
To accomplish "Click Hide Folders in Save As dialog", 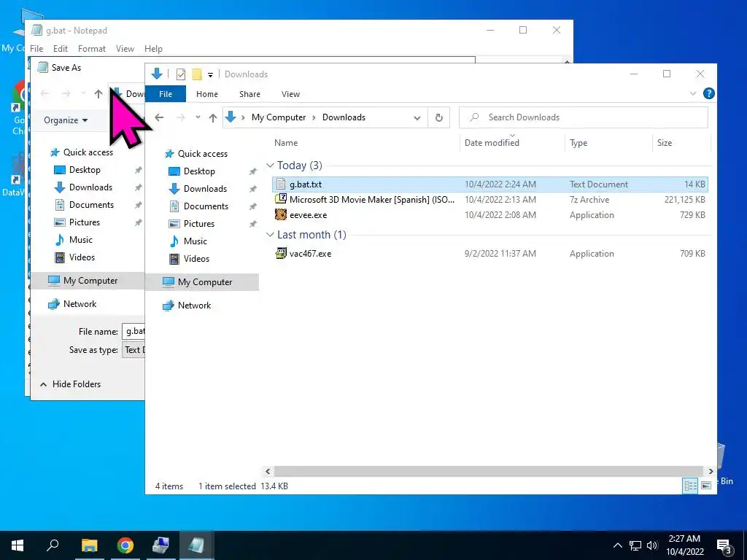I will [x=70, y=384].
